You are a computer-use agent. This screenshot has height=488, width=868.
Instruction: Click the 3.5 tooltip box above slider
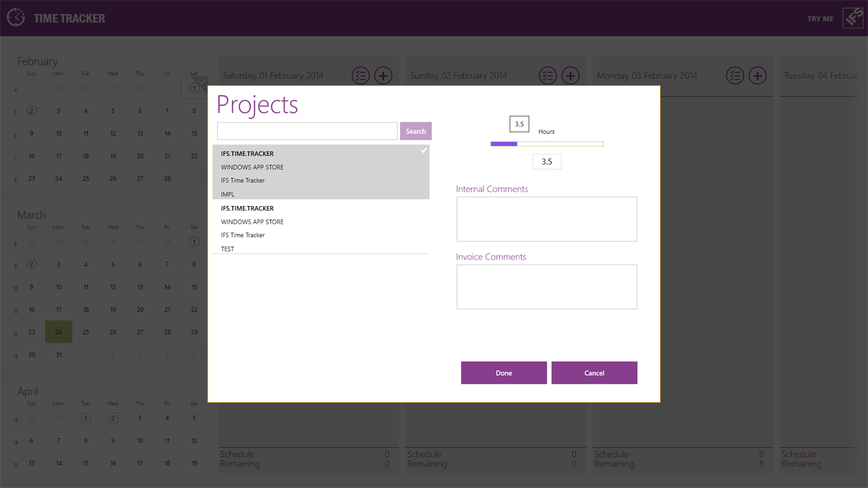point(519,124)
